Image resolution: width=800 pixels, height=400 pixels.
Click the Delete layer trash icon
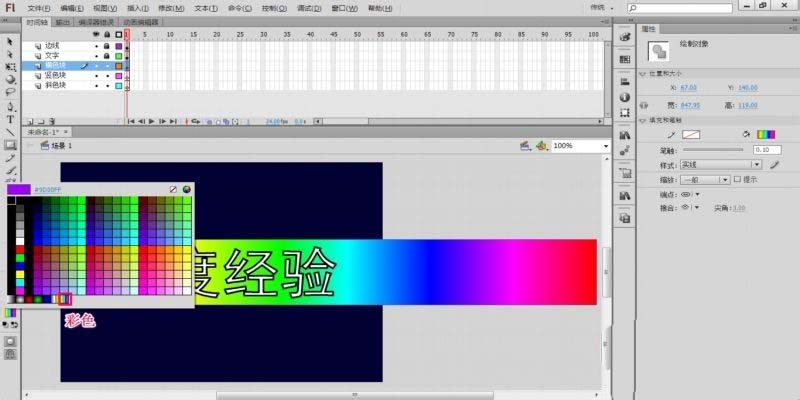coord(53,121)
